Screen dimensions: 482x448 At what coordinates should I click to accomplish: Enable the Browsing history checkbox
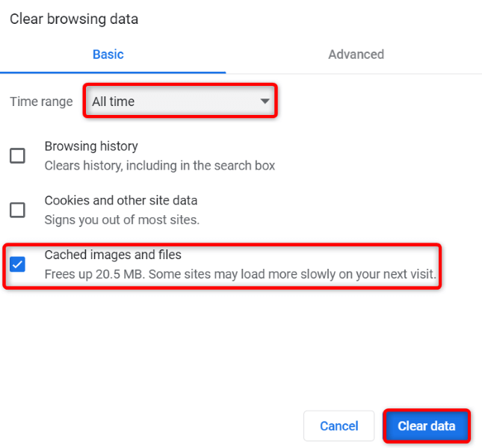[x=17, y=155]
